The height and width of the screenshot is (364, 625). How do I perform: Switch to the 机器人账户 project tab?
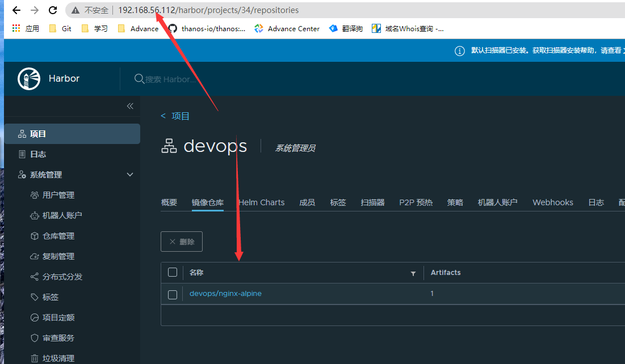coord(498,202)
